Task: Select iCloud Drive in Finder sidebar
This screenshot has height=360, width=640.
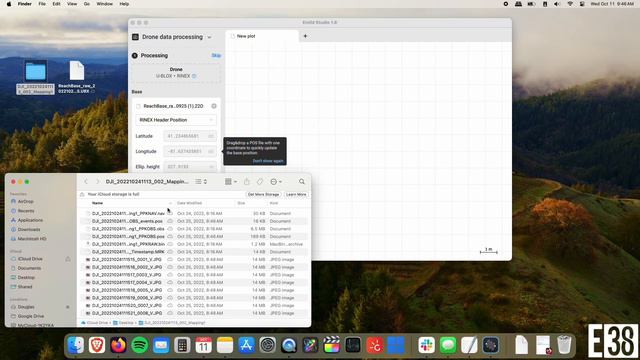Action: pos(30,259)
